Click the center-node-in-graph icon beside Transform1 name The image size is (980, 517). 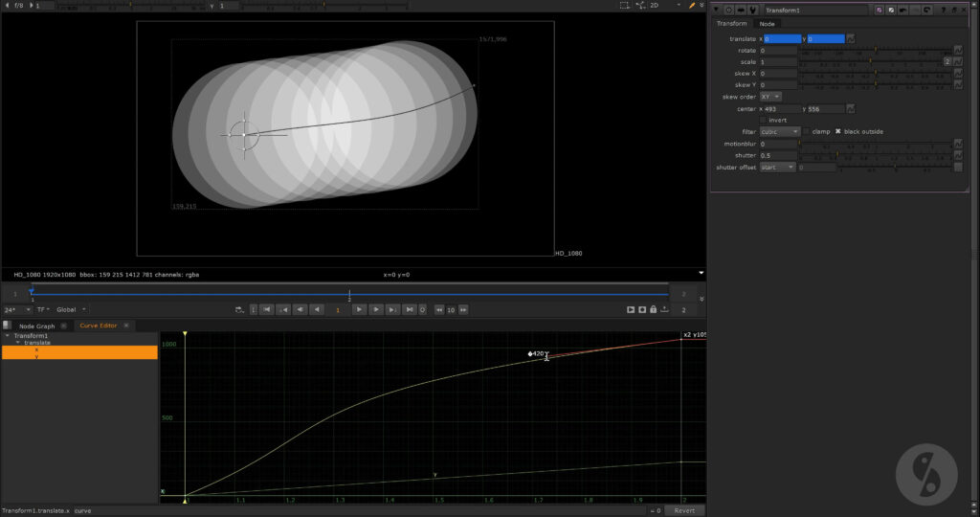[728, 10]
